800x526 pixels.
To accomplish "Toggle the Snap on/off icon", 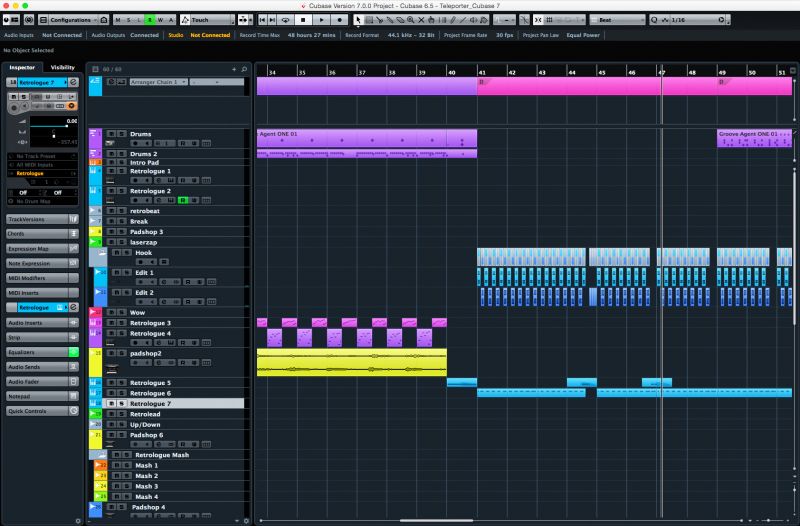I will point(538,20).
